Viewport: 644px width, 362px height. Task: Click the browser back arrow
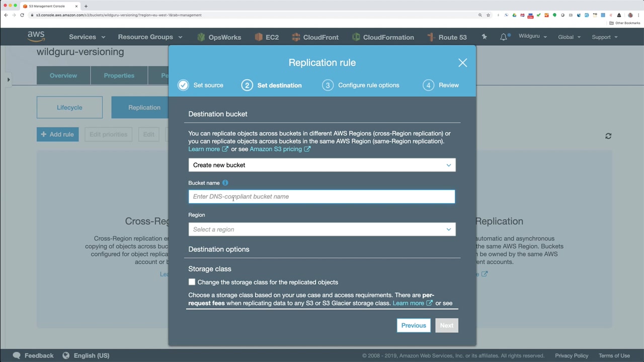(x=6, y=15)
